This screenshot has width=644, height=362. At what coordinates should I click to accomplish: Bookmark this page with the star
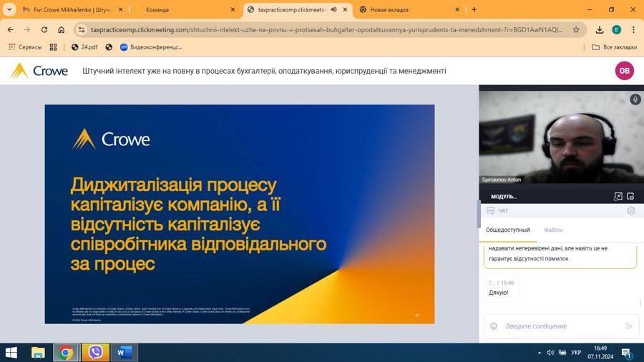click(576, 29)
